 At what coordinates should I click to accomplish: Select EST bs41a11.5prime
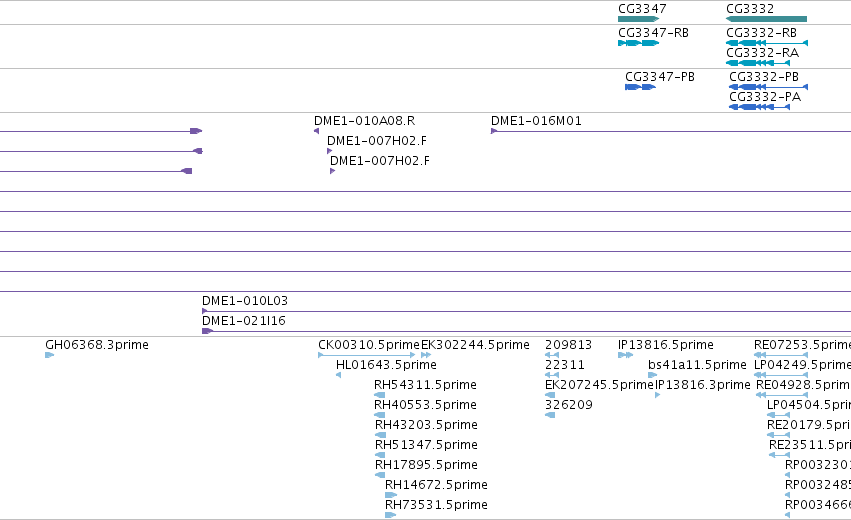(x=697, y=365)
